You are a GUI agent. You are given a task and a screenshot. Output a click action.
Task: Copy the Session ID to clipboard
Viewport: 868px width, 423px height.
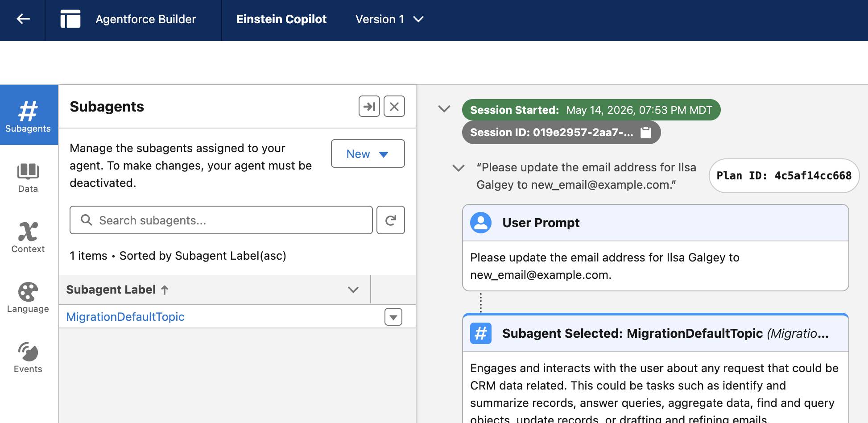point(646,133)
